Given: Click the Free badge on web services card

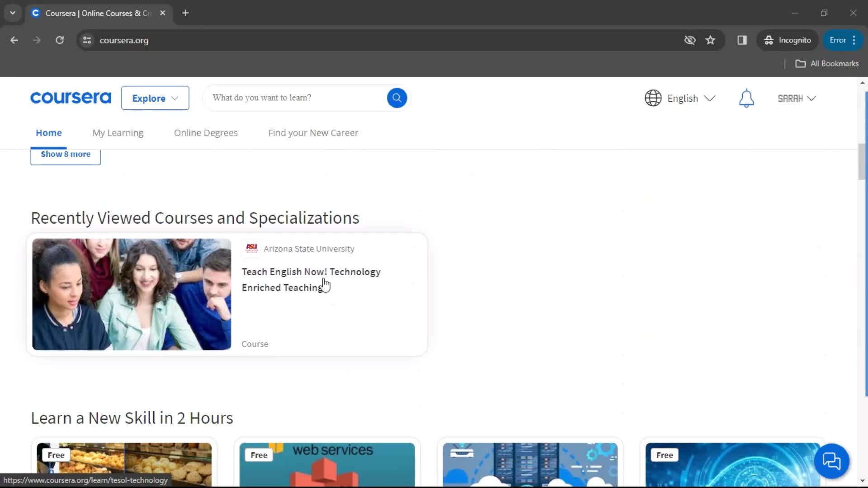Looking at the screenshot, I should click(259, 455).
